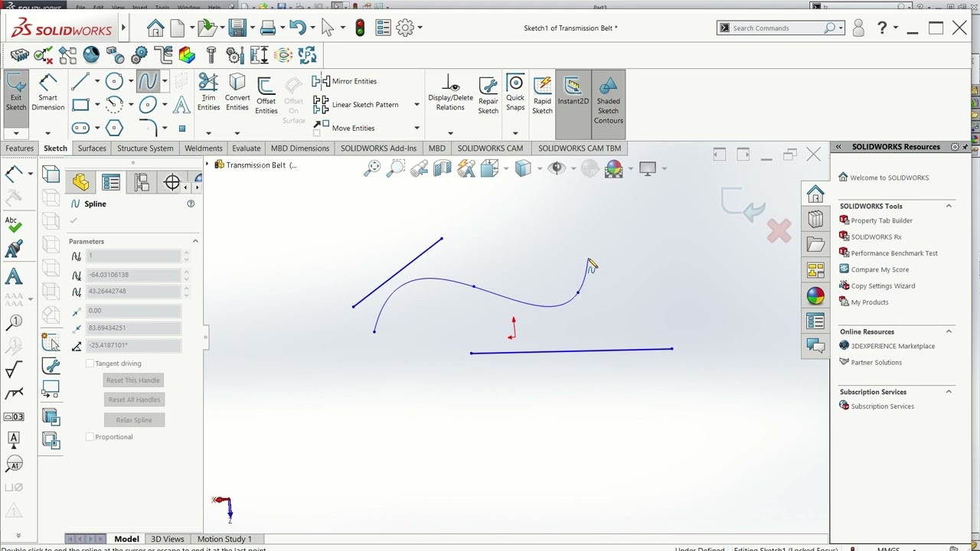Click Reset This Handle button

pos(133,380)
